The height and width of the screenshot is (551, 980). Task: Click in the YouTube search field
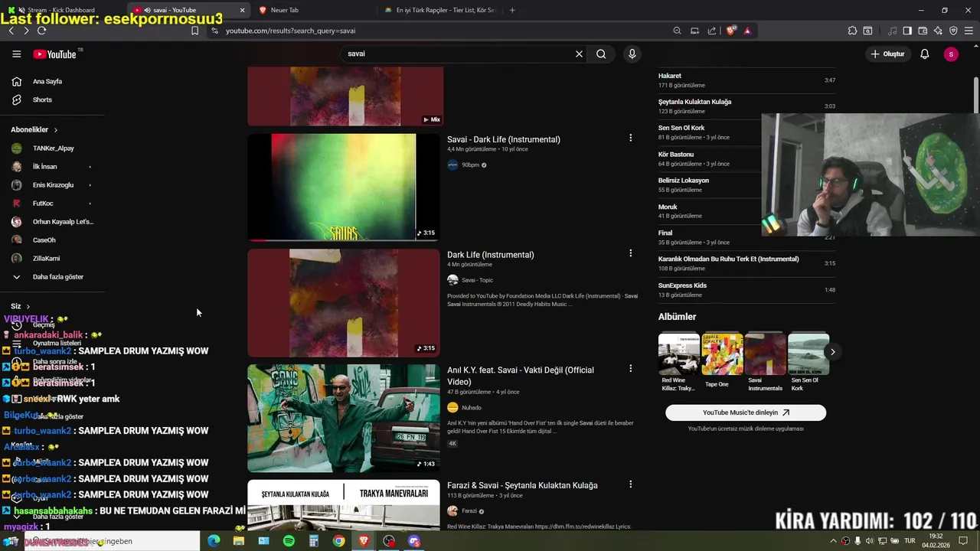[x=459, y=54]
